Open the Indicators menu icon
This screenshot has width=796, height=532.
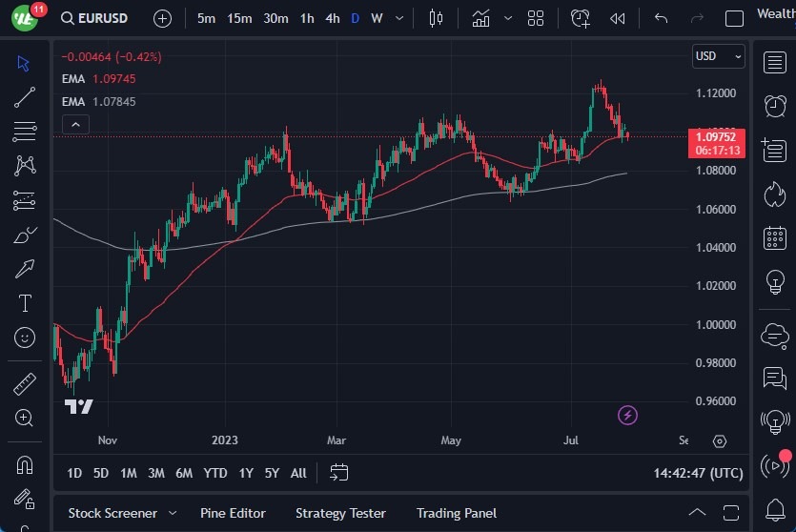(x=481, y=18)
